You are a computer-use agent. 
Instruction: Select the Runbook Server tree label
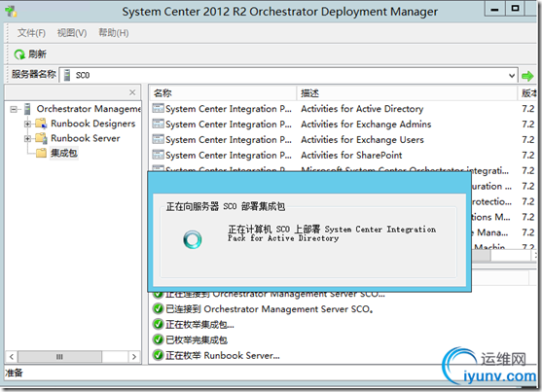tap(86, 138)
